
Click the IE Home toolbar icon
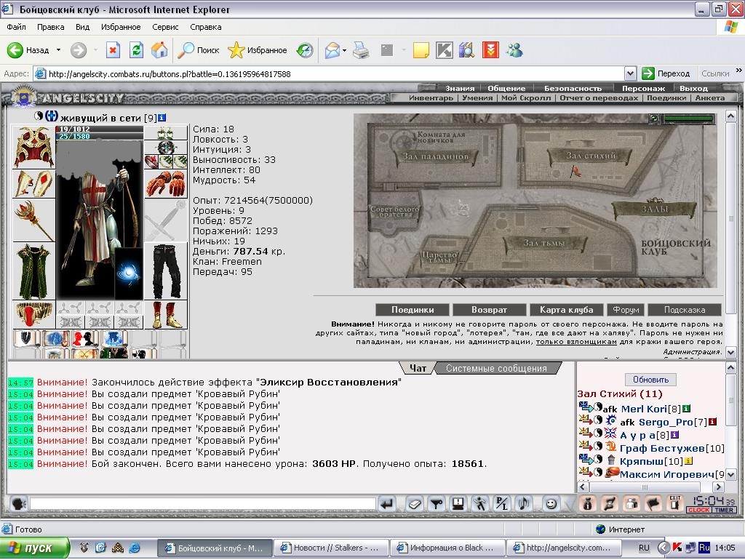click(x=159, y=50)
